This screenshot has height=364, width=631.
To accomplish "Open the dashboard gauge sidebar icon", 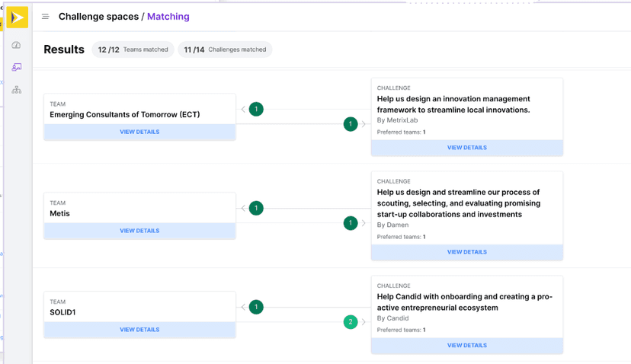I will click(x=17, y=46).
